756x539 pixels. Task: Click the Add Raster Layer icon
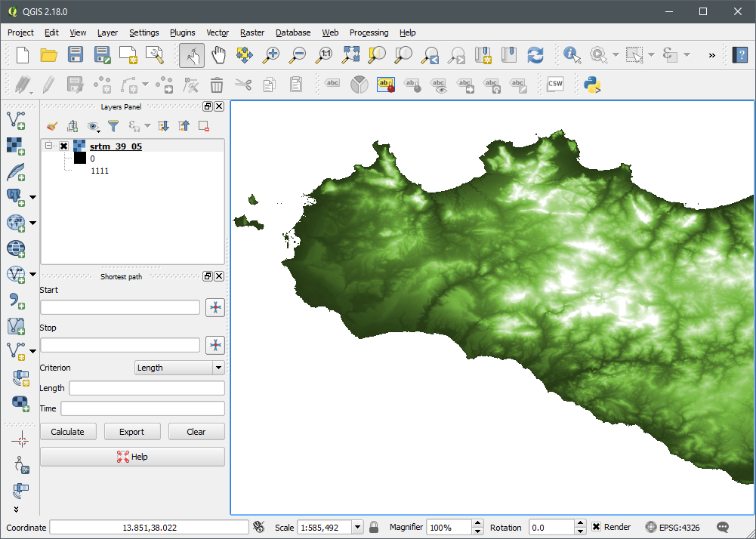coord(16,146)
